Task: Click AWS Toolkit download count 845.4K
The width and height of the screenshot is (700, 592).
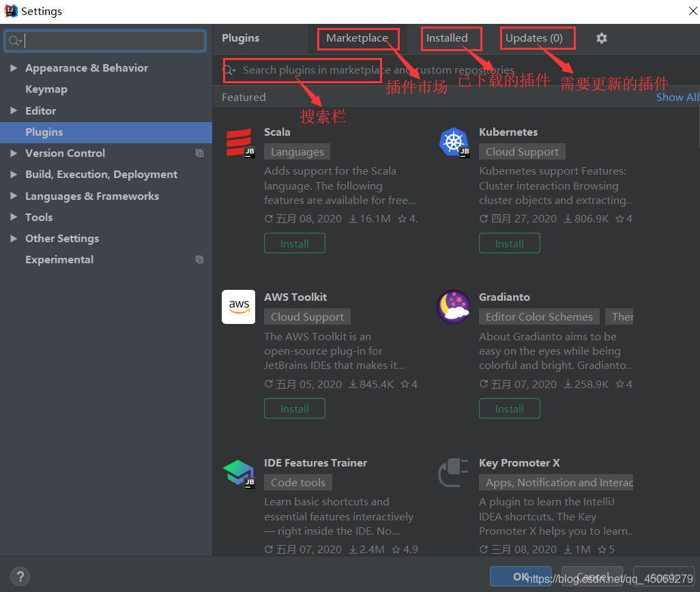Action: 371,384
